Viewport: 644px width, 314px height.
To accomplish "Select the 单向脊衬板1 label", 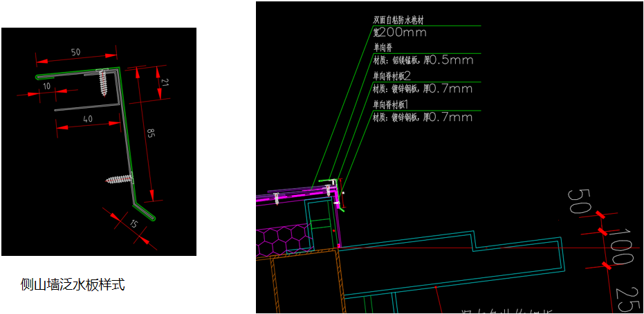I will (x=391, y=104).
